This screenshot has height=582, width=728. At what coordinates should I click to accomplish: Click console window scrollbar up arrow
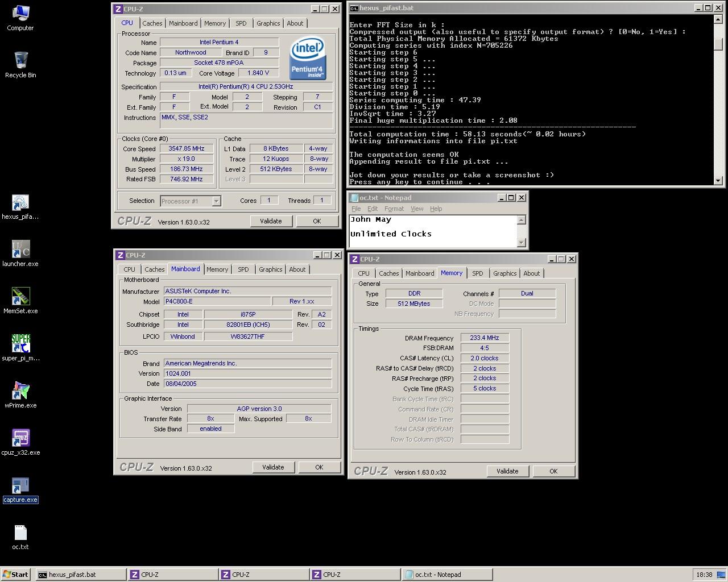pos(718,20)
